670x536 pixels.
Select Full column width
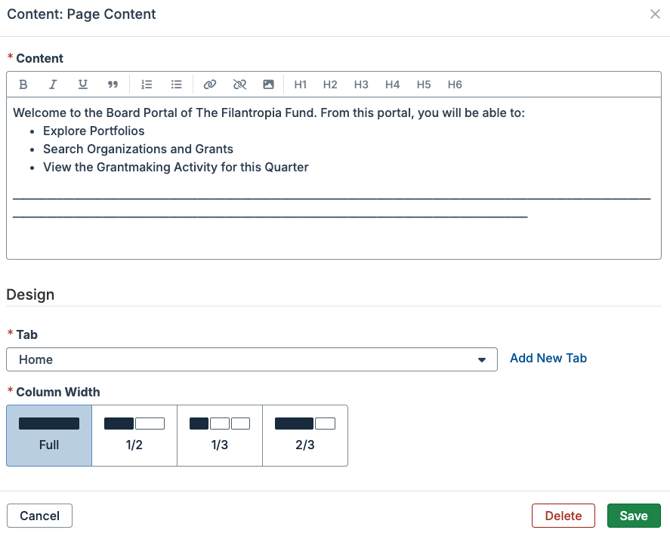[49, 435]
